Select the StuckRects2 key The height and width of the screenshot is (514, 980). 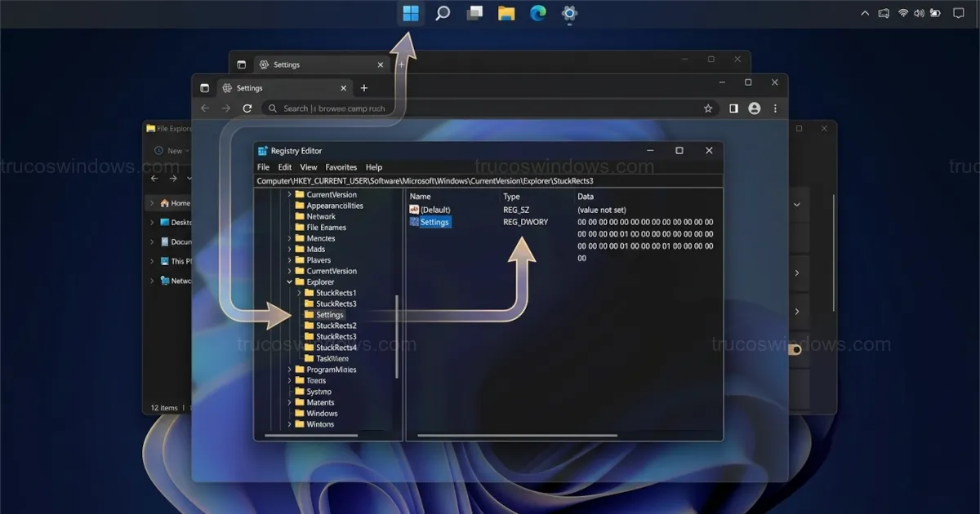click(336, 326)
